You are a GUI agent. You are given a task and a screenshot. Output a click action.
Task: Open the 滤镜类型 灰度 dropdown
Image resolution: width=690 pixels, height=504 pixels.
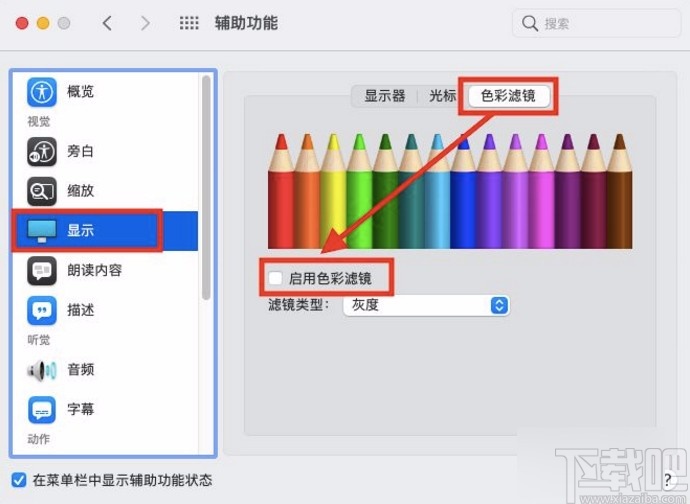(426, 305)
